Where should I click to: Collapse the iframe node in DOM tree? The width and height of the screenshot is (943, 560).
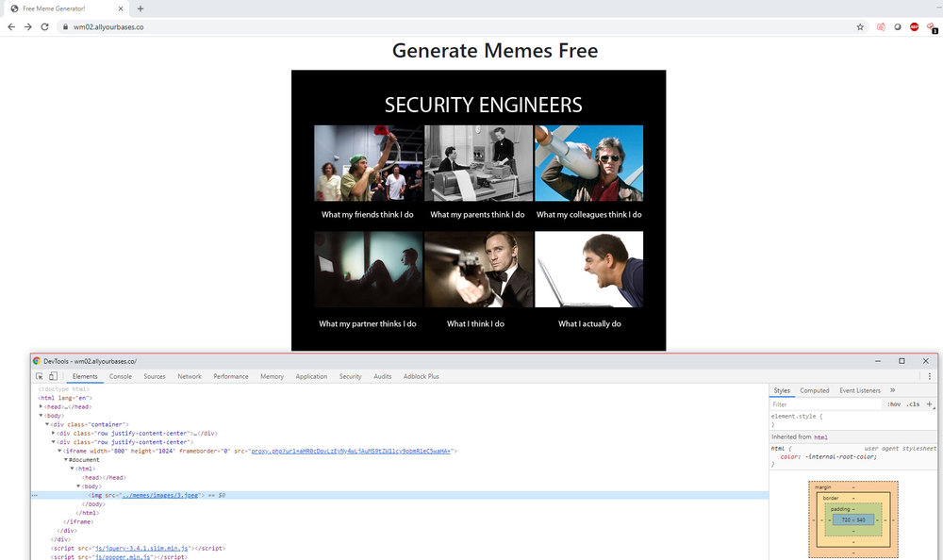click(58, 451)
